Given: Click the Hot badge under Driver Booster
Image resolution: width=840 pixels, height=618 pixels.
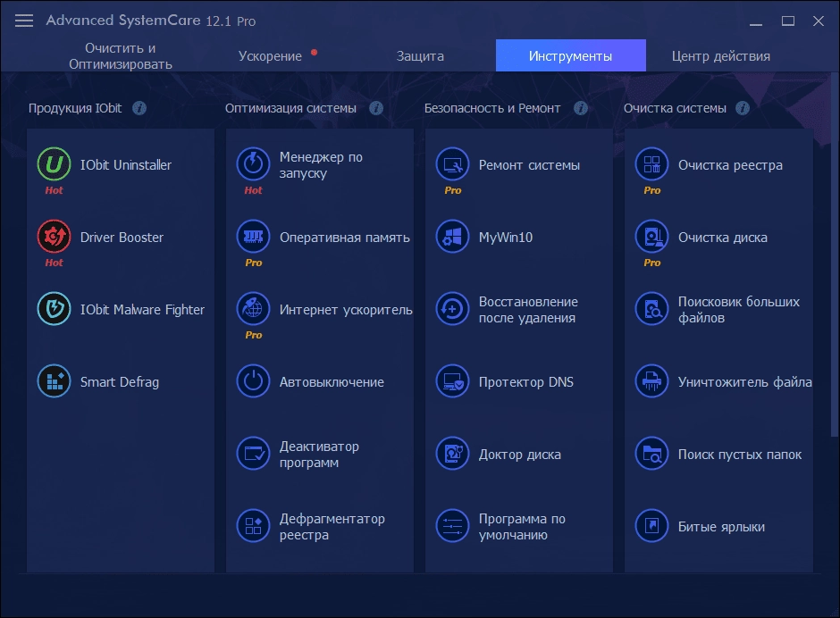Looking at the screenshot, I should coord(55,263).
